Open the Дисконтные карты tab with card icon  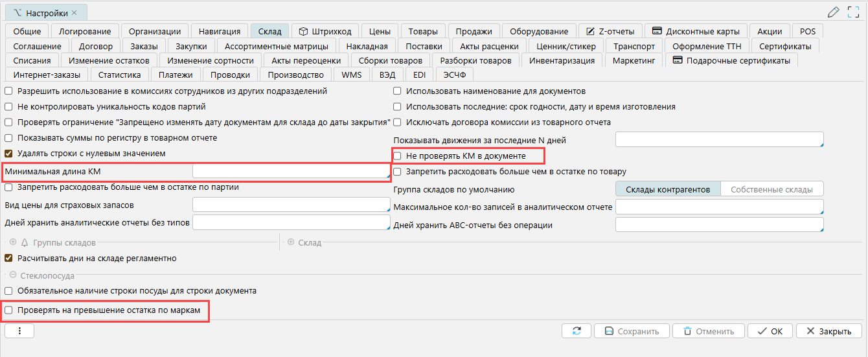696,31
